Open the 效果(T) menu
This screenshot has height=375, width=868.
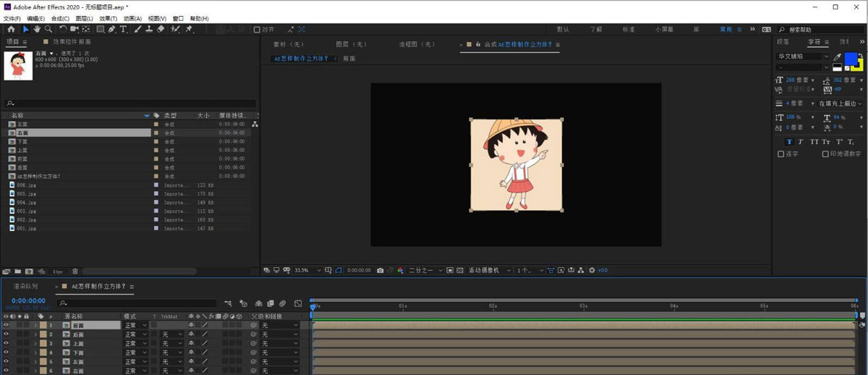click(109, 18)
